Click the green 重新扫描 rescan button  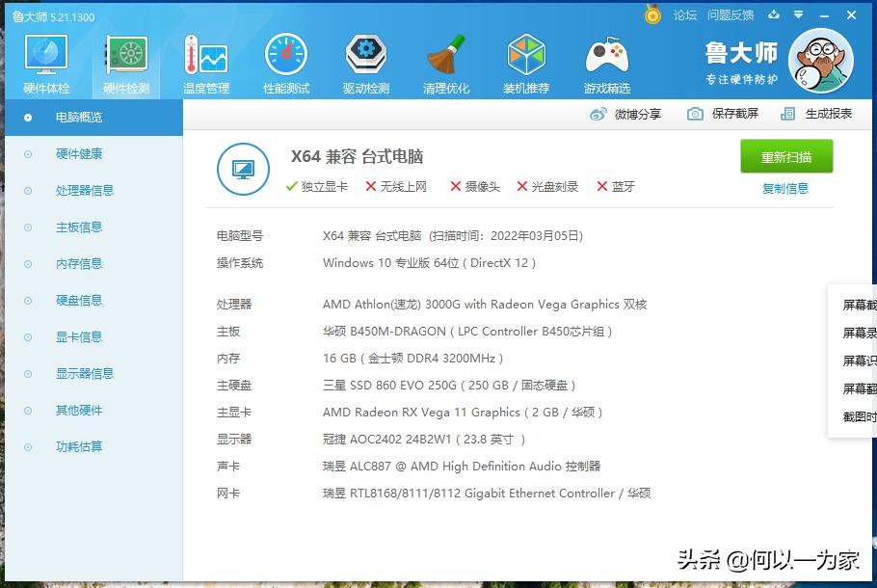pyautogui.click(x=785, y=156)
